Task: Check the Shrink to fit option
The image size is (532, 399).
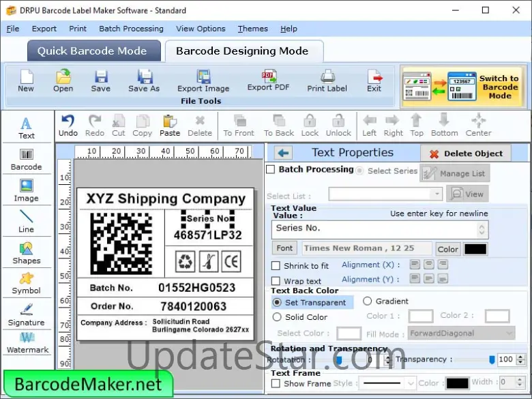Action: [x=276, y=266]
